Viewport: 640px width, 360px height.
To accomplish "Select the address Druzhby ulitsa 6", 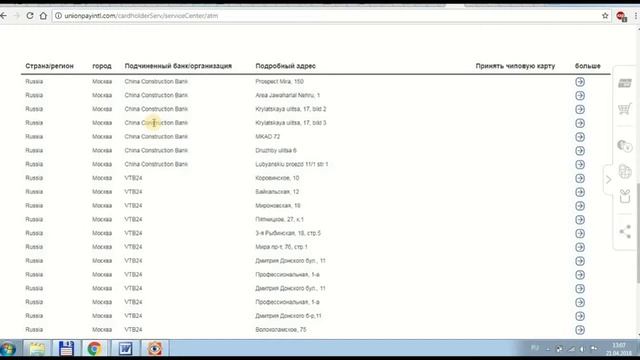I will 276,151.
